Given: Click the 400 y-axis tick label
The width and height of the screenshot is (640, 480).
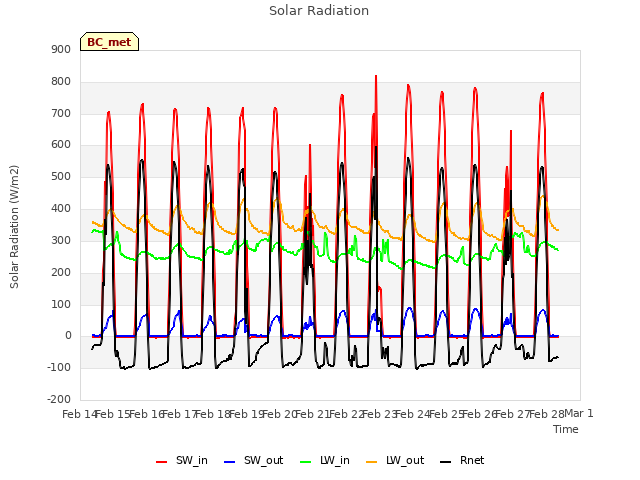Looking at the screenshot, I should point(61,209).
